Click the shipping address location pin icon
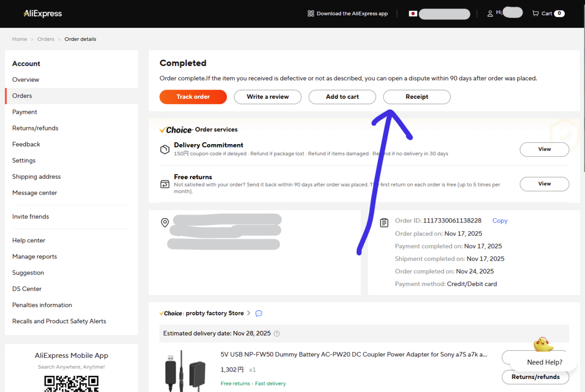 point(165,223)
